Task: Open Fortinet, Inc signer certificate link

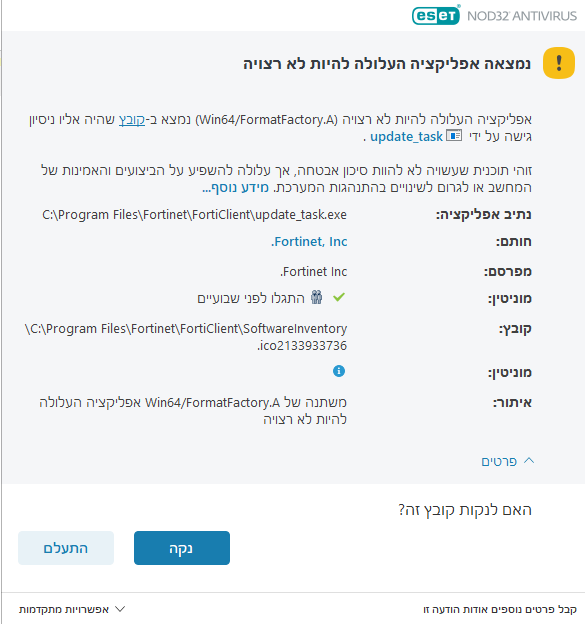Action: coord(309,242)
